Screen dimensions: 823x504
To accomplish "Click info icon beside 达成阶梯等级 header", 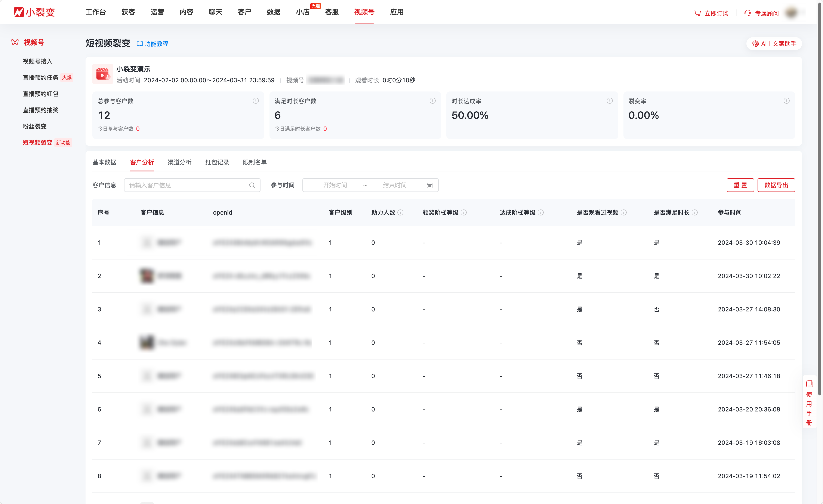I will 541,212.
